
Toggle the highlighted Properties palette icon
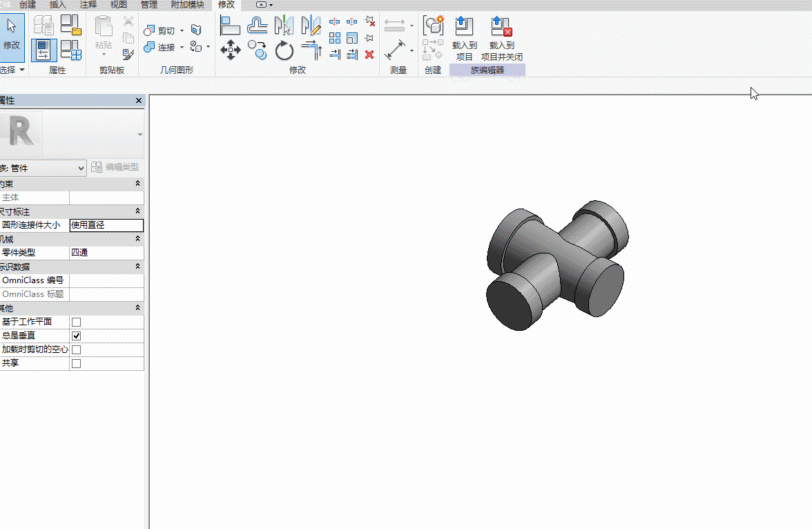pyautogui.click(x=44, y=50)
